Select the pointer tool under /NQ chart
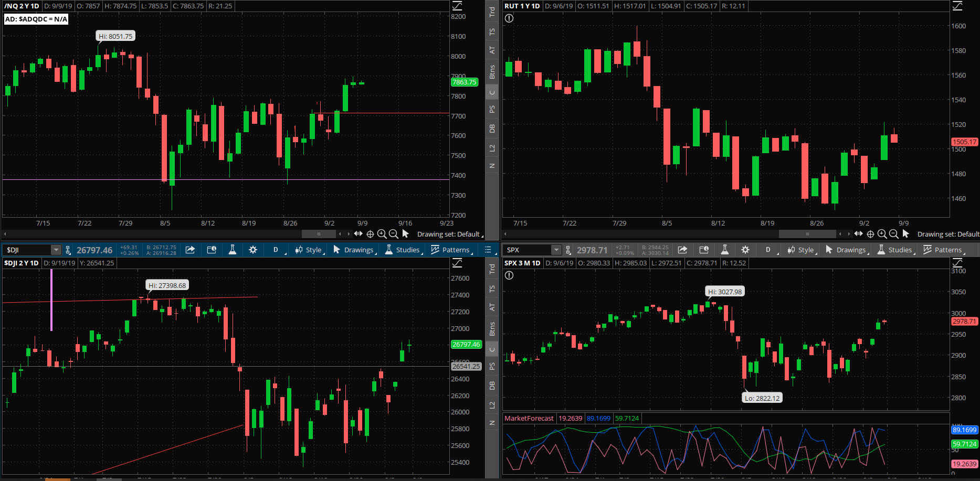The image size is (980, 481). point(405,234)
